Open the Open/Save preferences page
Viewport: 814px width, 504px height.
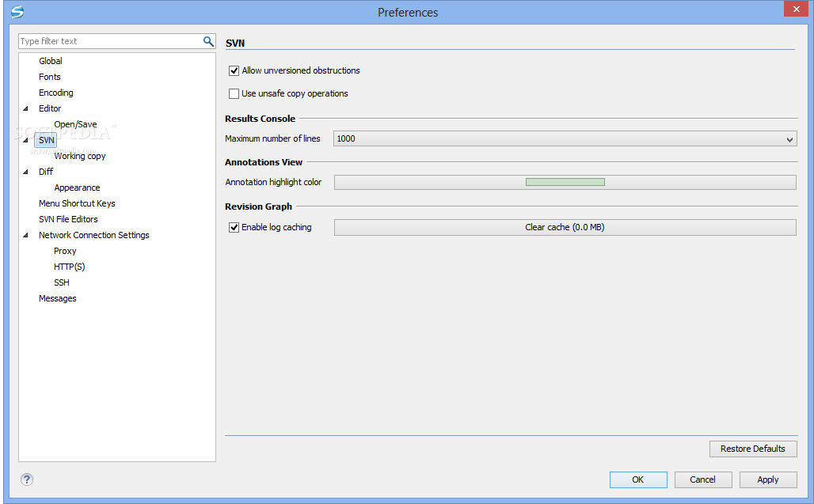click(x=75, y=124)
